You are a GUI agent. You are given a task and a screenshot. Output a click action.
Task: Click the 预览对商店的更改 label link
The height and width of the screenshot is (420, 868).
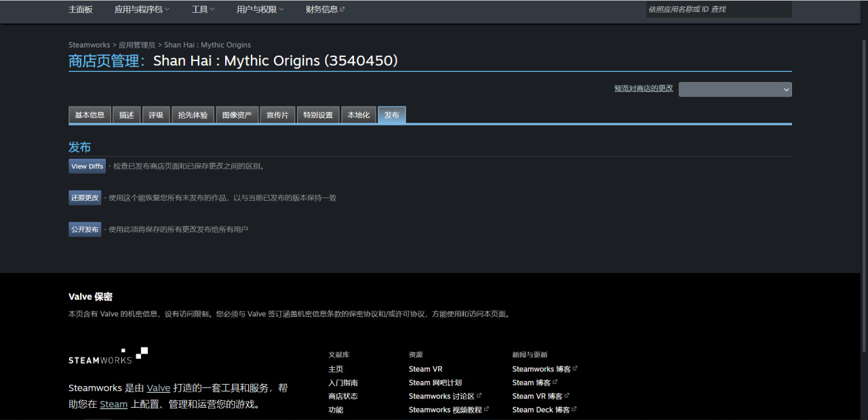(644, 88)
